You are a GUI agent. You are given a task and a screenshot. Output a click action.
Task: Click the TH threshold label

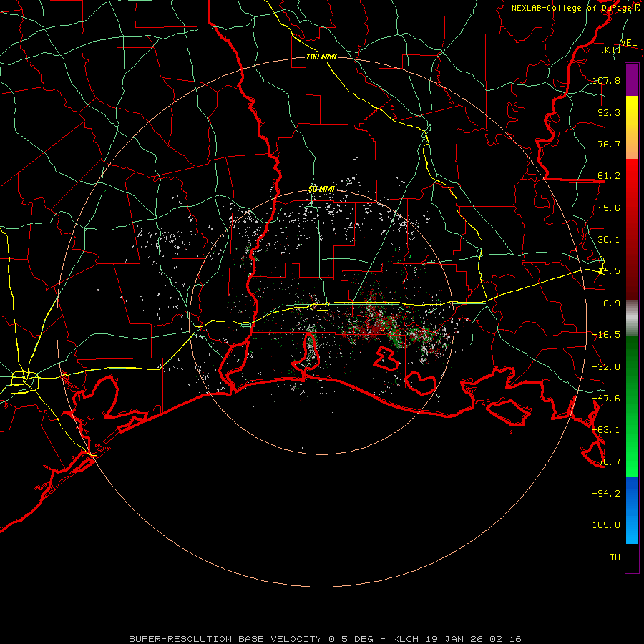coord(615,557)
